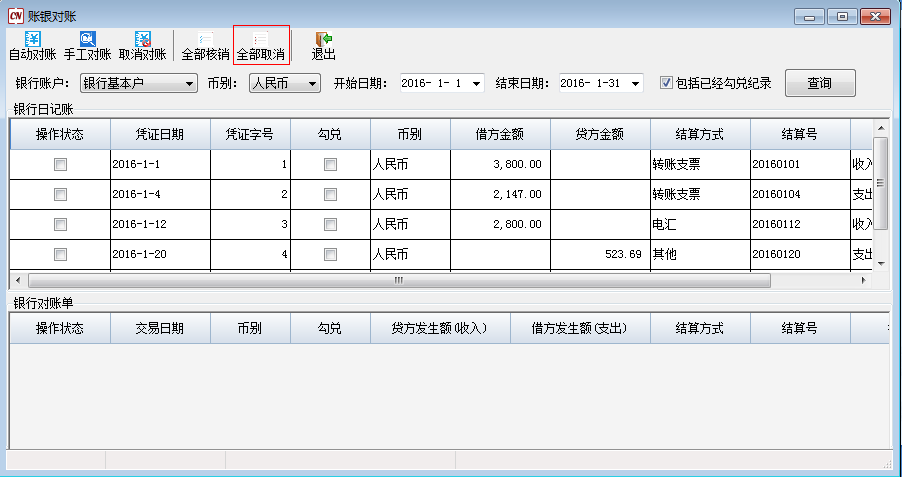902x477 pixels.
Task: Toggle the 包括已经勾兑纪录 checkbox
Action: (x=666, y=83)
